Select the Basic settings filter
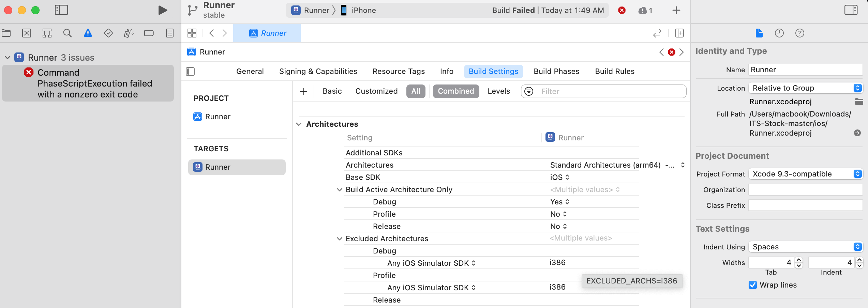The width and height of the screenshot is (868, 308). point(332,91)
